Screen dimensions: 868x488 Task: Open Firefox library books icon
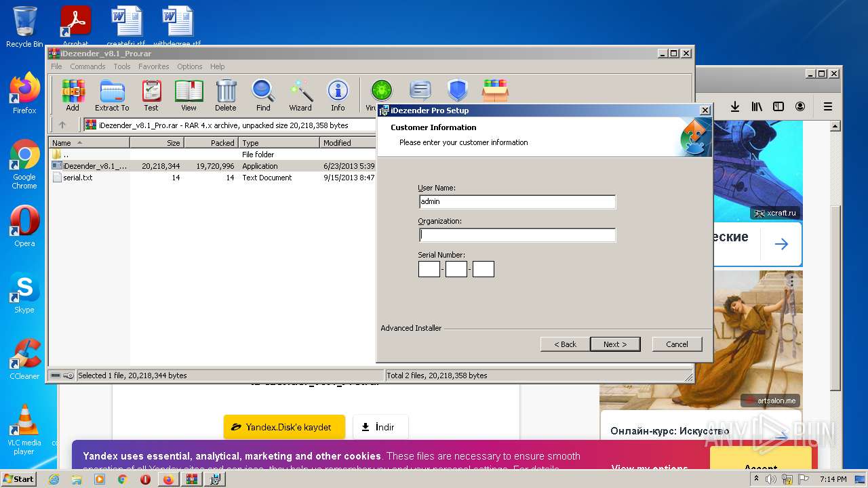point(757,106)
